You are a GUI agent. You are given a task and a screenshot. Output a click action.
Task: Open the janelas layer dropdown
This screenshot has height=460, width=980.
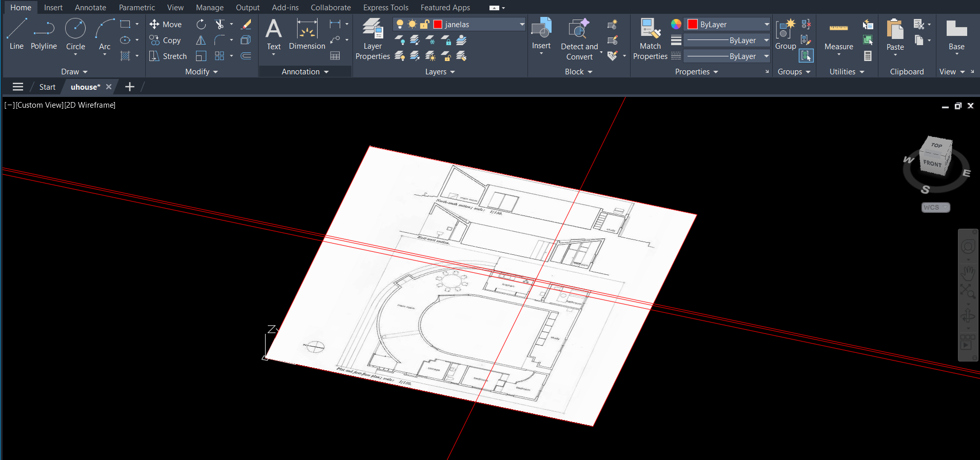(x=522, y=24)
